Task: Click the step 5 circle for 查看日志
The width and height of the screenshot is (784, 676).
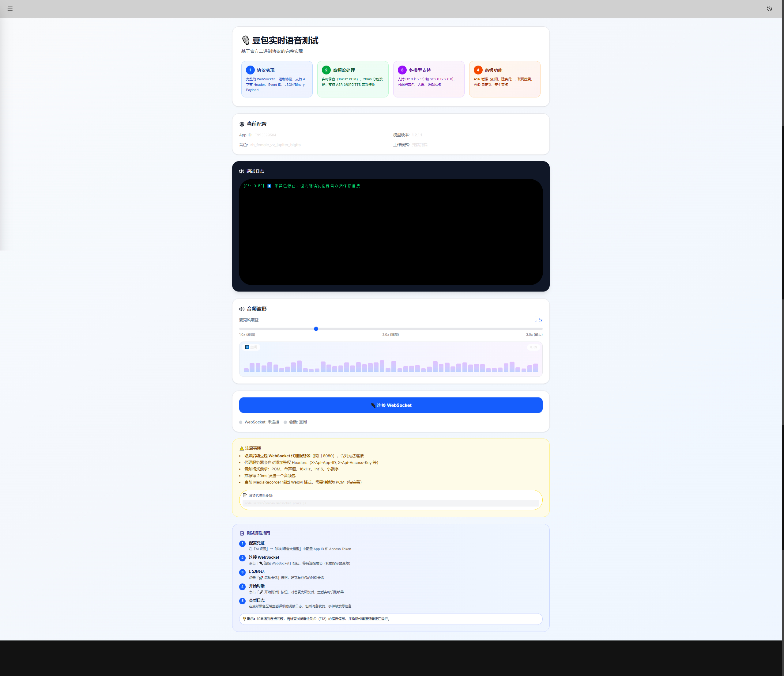Action: point(243,601)
